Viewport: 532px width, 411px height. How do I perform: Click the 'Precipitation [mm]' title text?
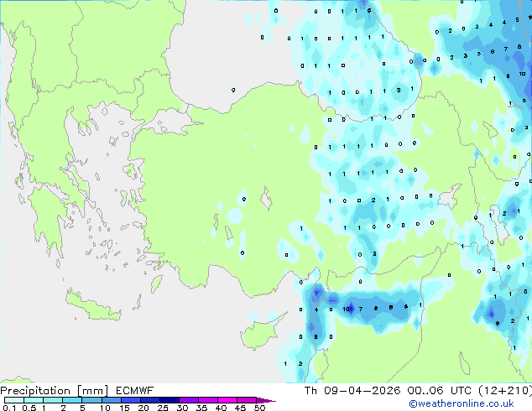click(55, 391)
